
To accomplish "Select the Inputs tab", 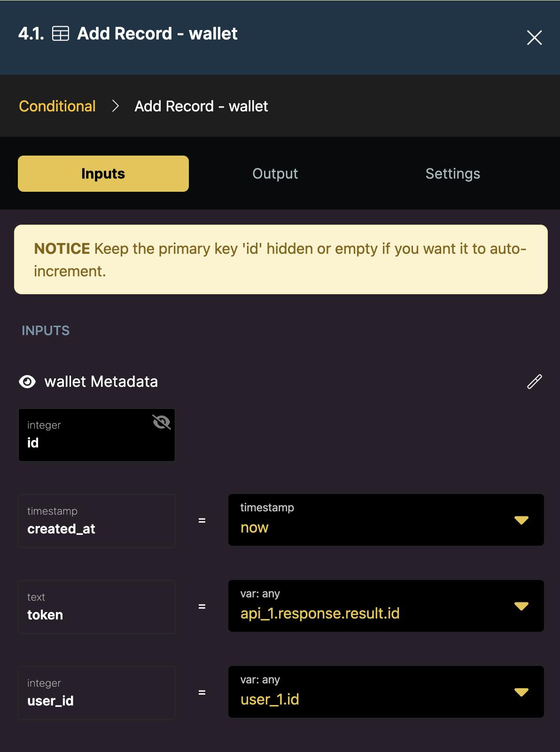I will coord(103,174).
